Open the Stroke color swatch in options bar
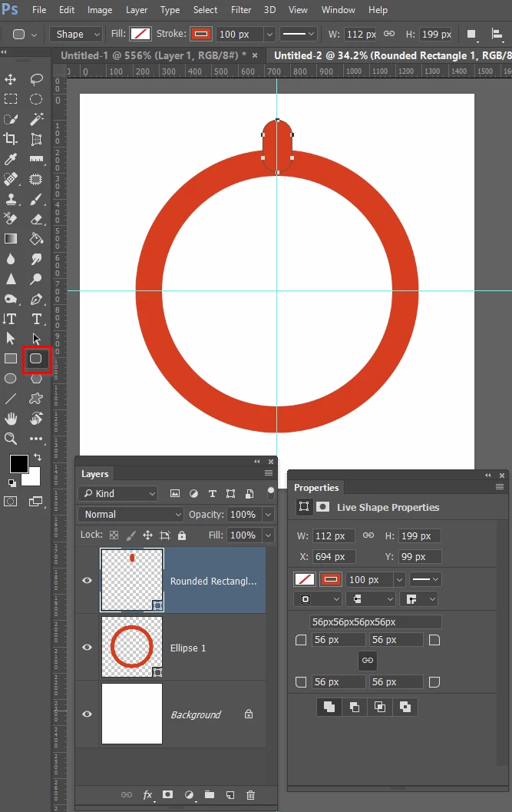Viewport: 512px width, 812px height. (201, 34)
